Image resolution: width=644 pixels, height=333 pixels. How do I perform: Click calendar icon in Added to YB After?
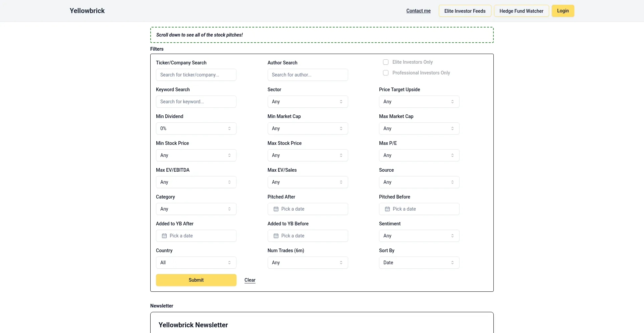[164, 236]
